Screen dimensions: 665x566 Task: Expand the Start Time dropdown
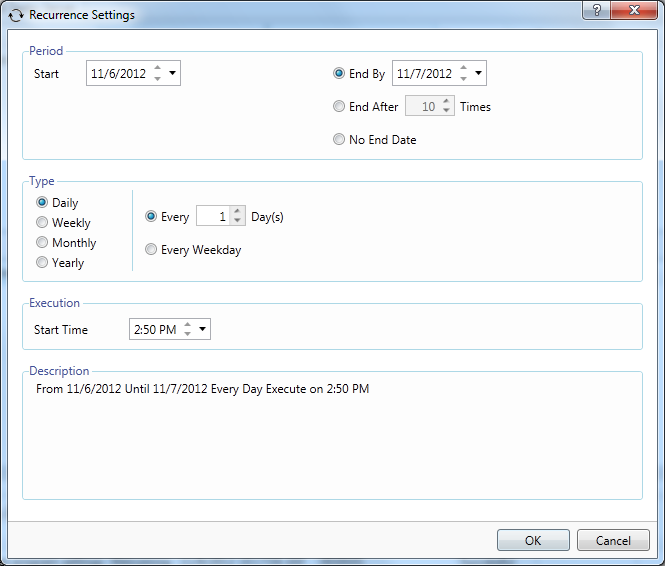tap(202, 329)
